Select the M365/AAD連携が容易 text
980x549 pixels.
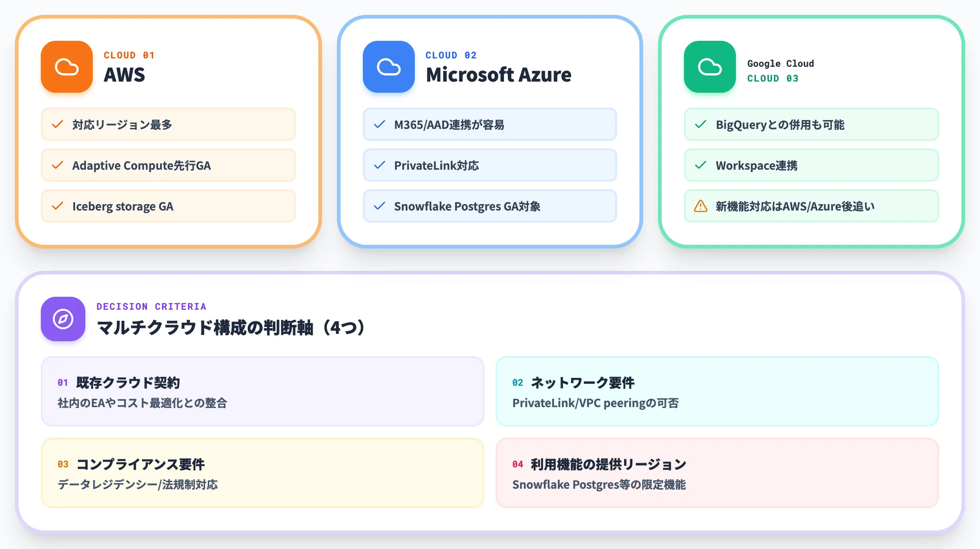coord(449,125)
